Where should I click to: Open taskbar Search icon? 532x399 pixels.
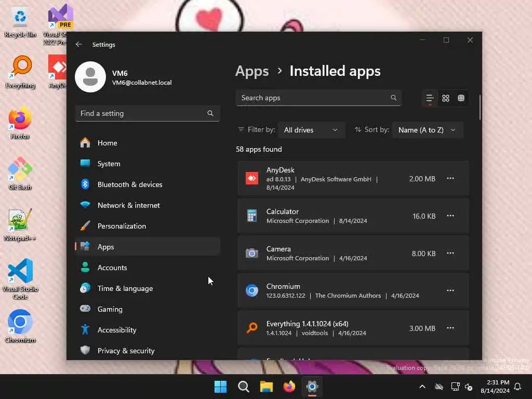244,387
